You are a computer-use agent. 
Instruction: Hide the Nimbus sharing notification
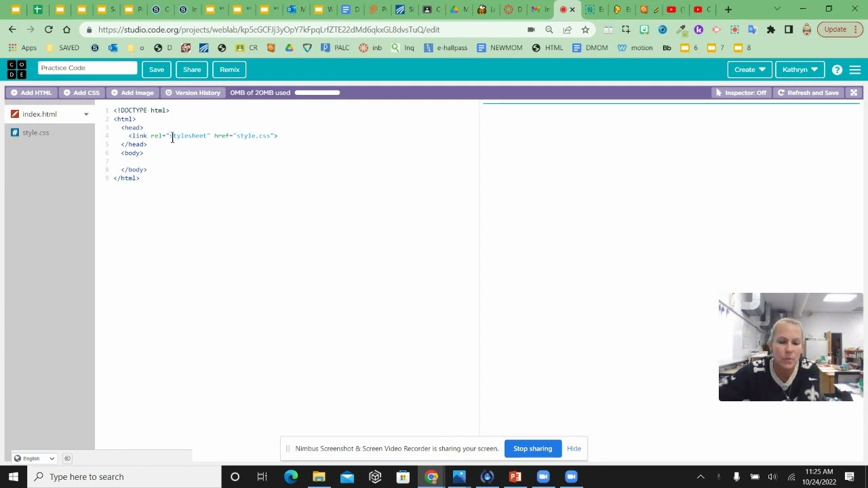pos(574,449)
